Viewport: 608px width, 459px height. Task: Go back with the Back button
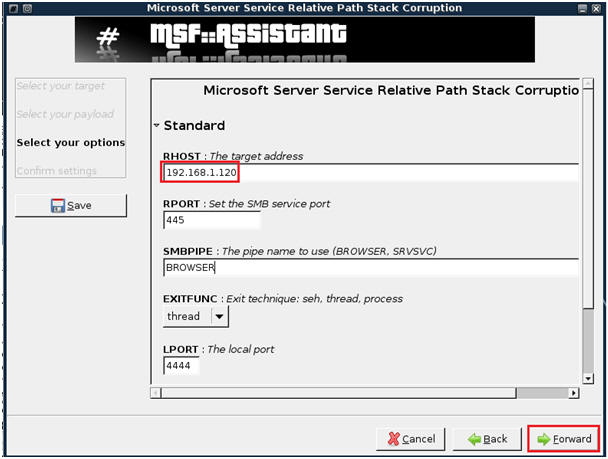coord(487,439)
